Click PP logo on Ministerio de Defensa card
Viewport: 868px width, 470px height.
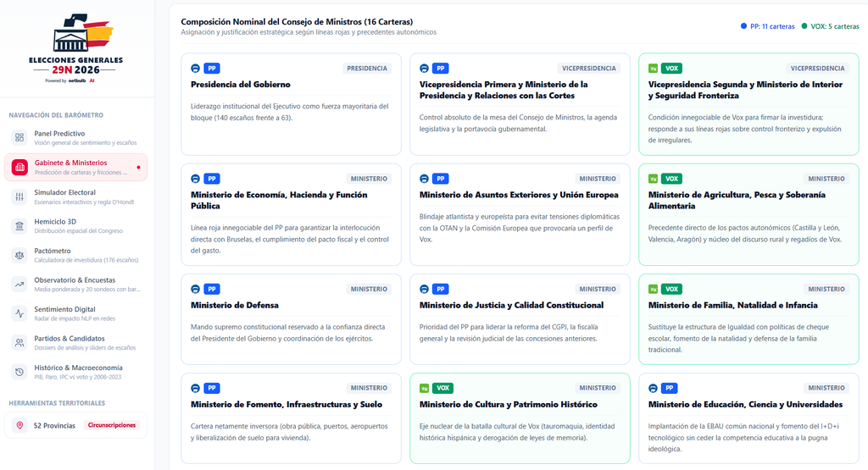coord(196,289)
